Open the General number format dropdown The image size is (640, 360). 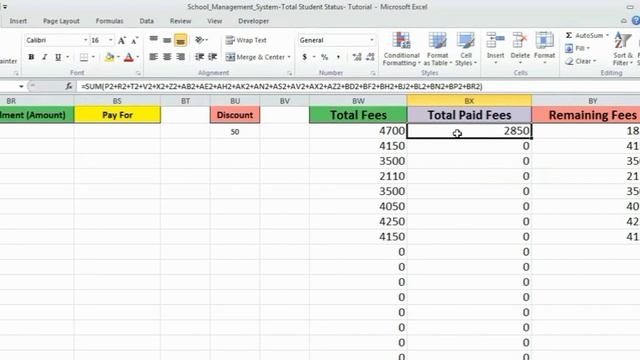[371, 40]
